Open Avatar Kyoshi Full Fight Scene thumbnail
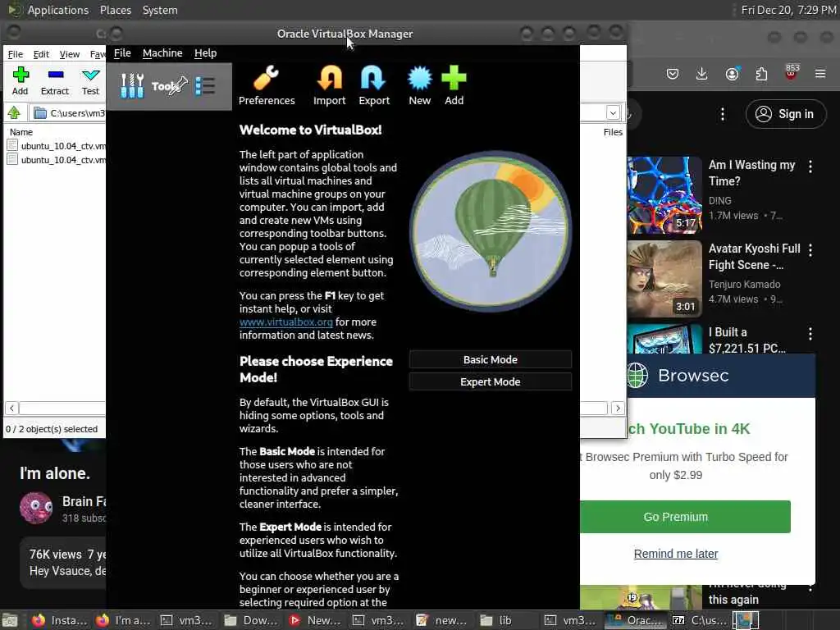840x630 pixels. point(664,279)
